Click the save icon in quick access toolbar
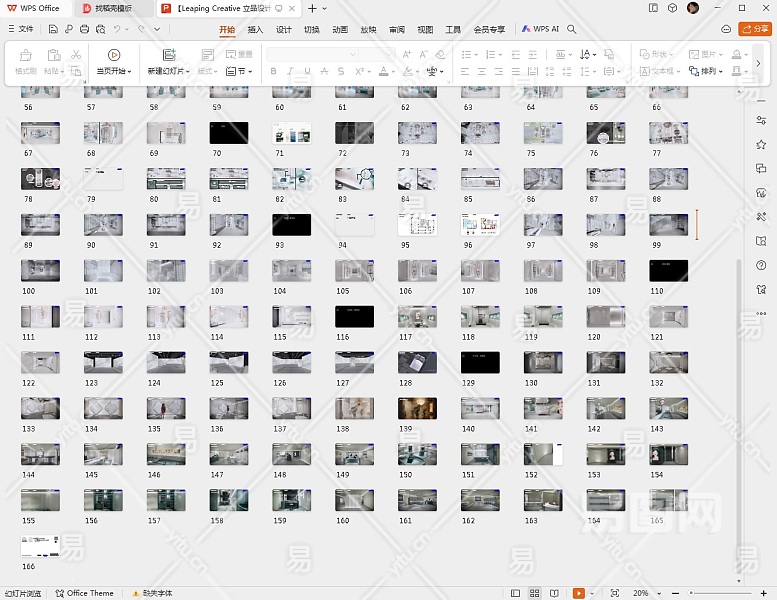777x600 pixels. 54,29
